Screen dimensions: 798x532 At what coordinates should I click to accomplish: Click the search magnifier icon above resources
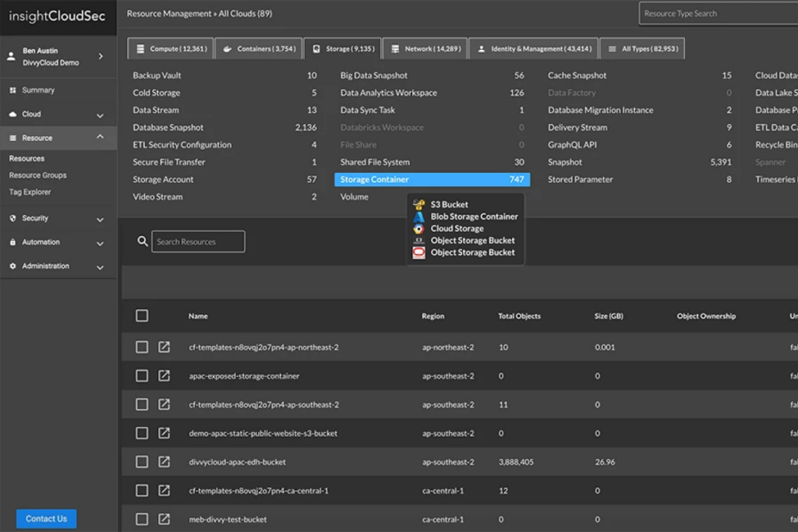click(x=142, y=241)
